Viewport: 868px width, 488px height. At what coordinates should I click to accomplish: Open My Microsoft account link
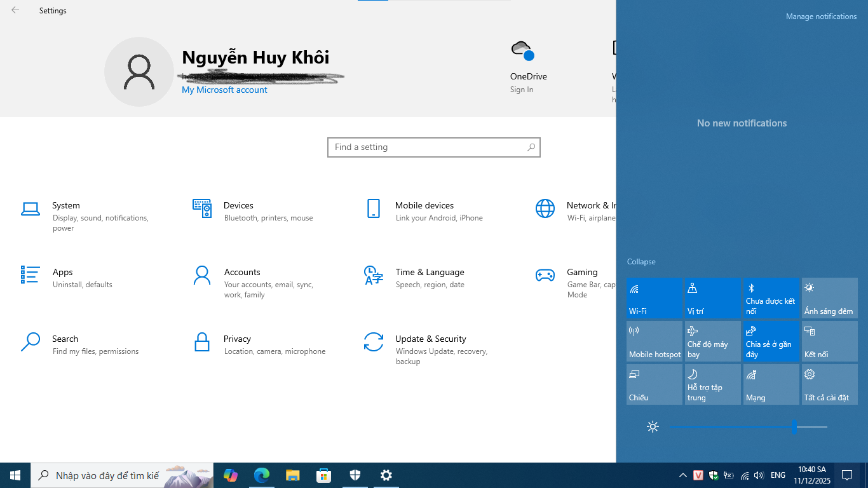click(224, 90)
